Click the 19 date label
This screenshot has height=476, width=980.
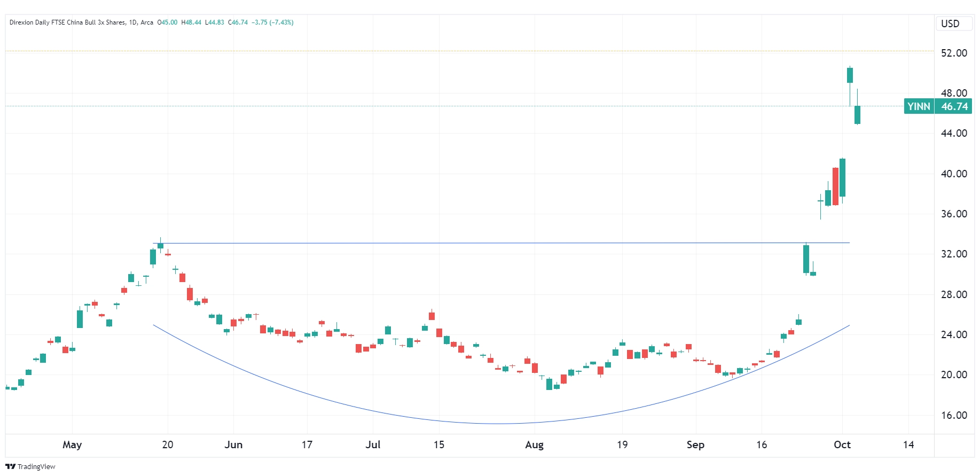coord(622,444)
